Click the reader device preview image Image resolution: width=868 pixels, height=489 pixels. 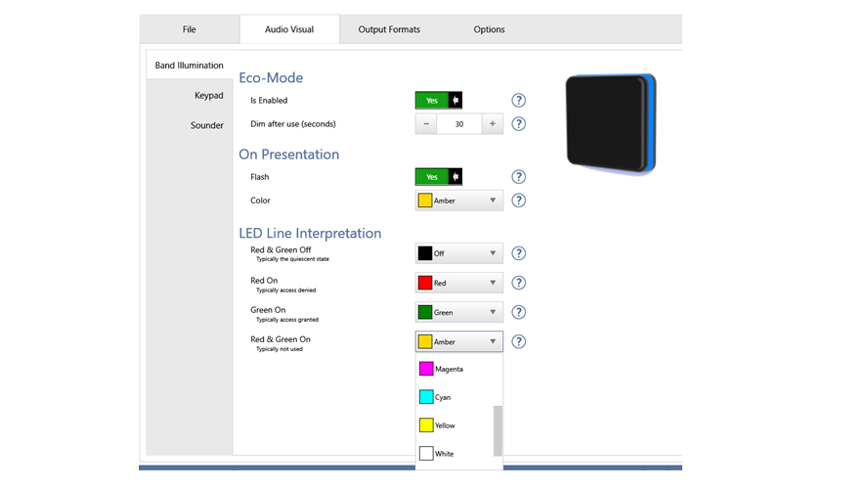click(x=611, y=124)
